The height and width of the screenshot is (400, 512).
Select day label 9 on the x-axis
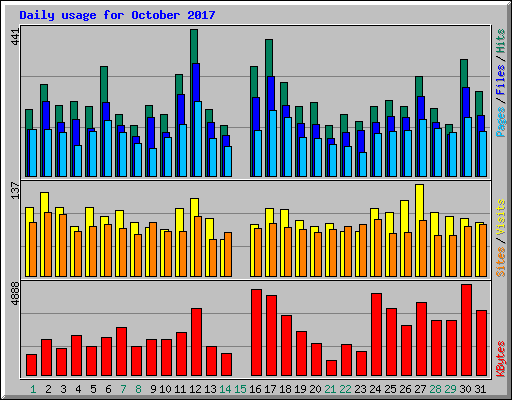point(153,389)
